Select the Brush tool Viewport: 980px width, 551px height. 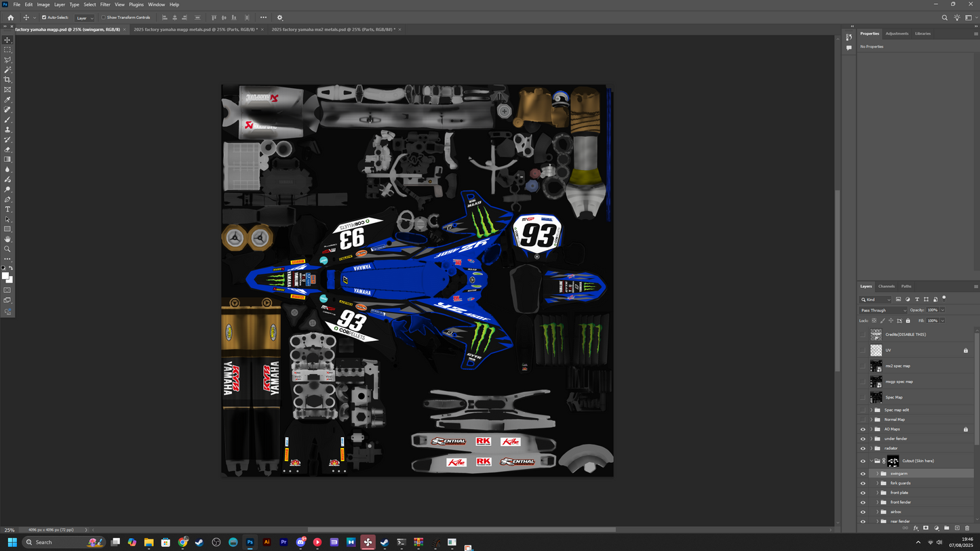click(7, 119)
